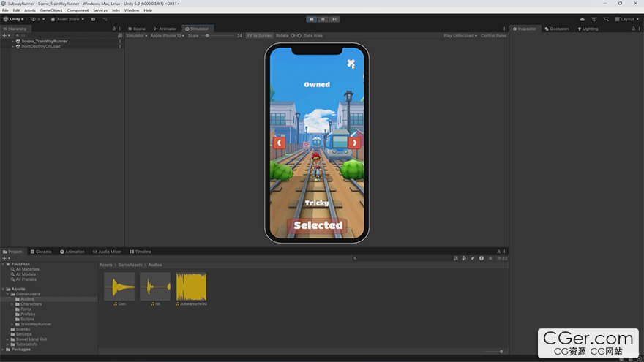Screen dimensions: 644x362
Task: Open the GameObject menu
Action: [x=52, y=10]
